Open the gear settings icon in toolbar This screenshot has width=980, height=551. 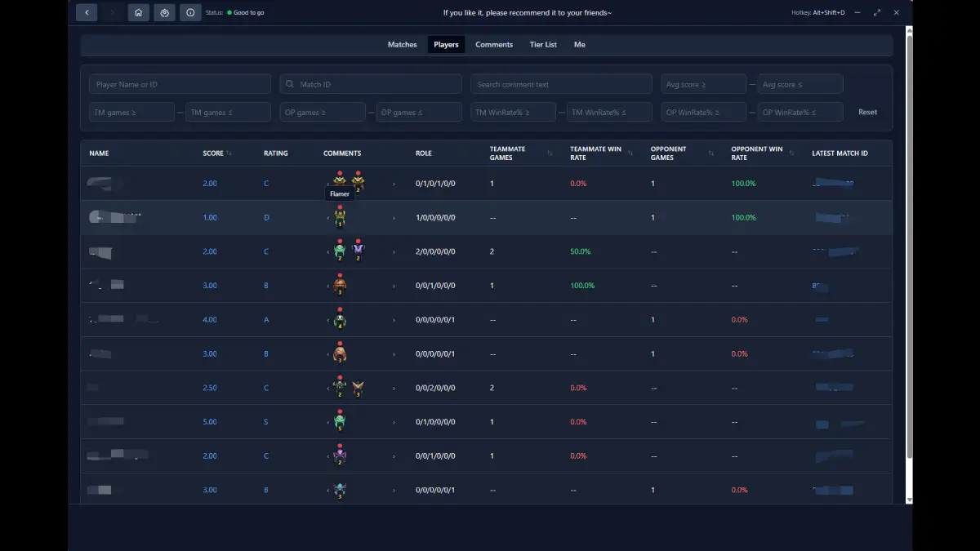point(164,12)
